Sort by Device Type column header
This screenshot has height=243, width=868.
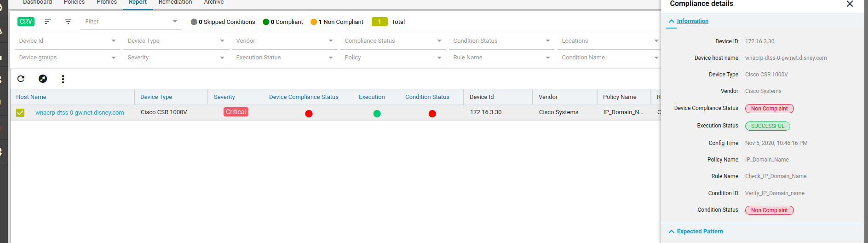click(156, 97)
